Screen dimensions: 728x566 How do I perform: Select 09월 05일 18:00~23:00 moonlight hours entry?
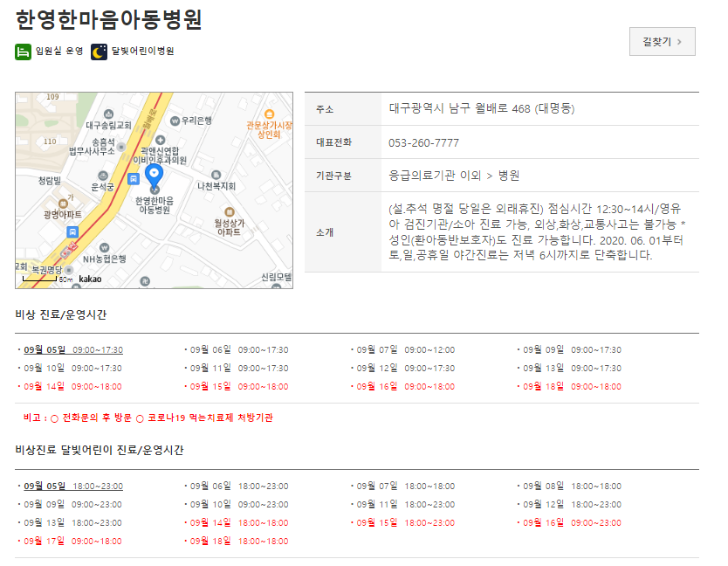click(x=73, y=486)
